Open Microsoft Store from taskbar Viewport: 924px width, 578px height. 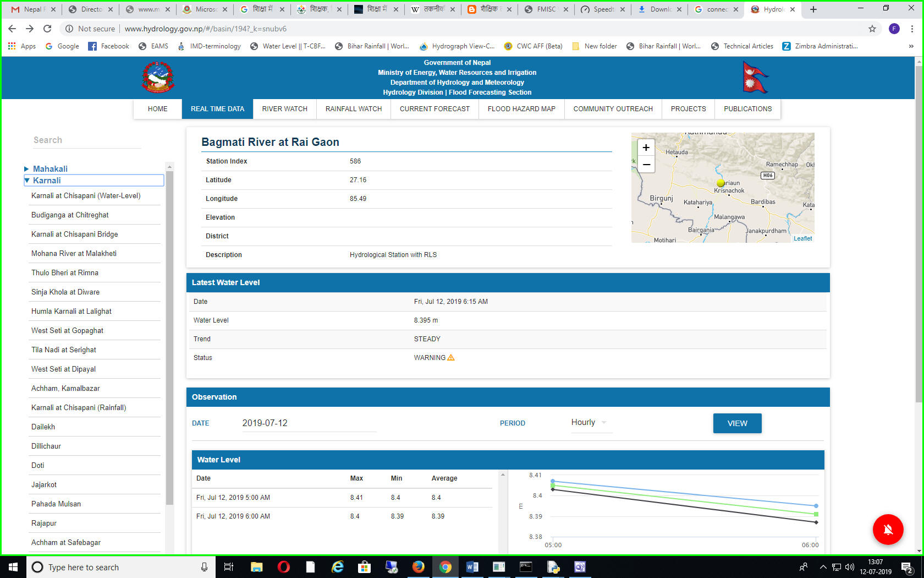[364, 567]
